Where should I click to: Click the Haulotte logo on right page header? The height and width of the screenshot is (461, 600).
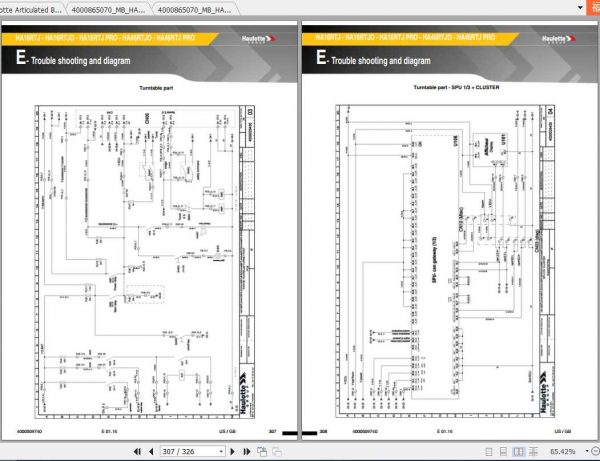559,39
